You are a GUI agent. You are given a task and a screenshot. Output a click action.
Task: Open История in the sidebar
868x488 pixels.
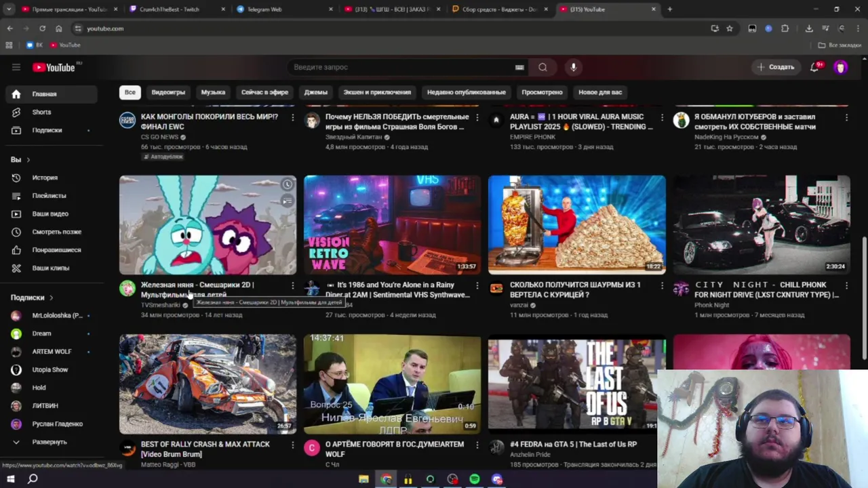[x=52, y=178]
